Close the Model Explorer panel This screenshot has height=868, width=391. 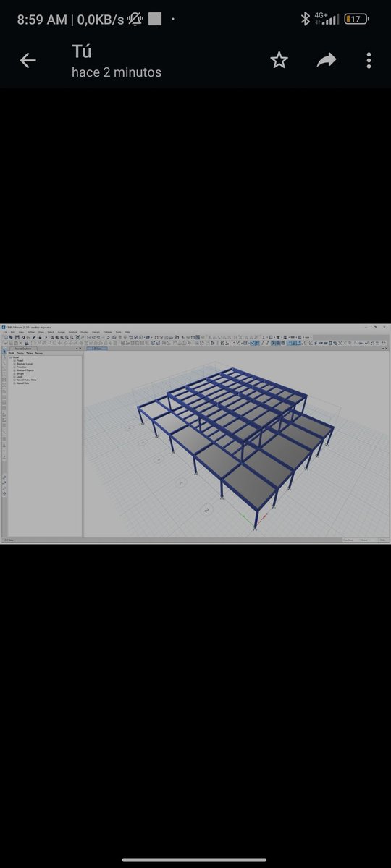tap(80, 349)
